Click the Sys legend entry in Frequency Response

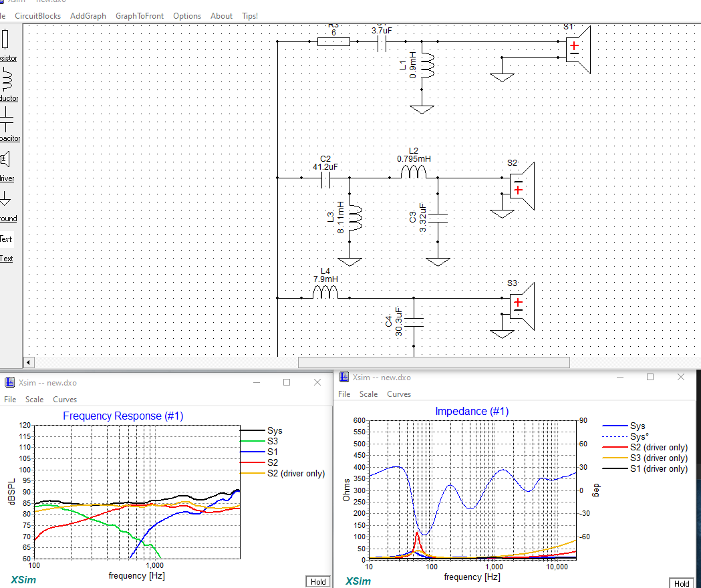tap(262, 430)
